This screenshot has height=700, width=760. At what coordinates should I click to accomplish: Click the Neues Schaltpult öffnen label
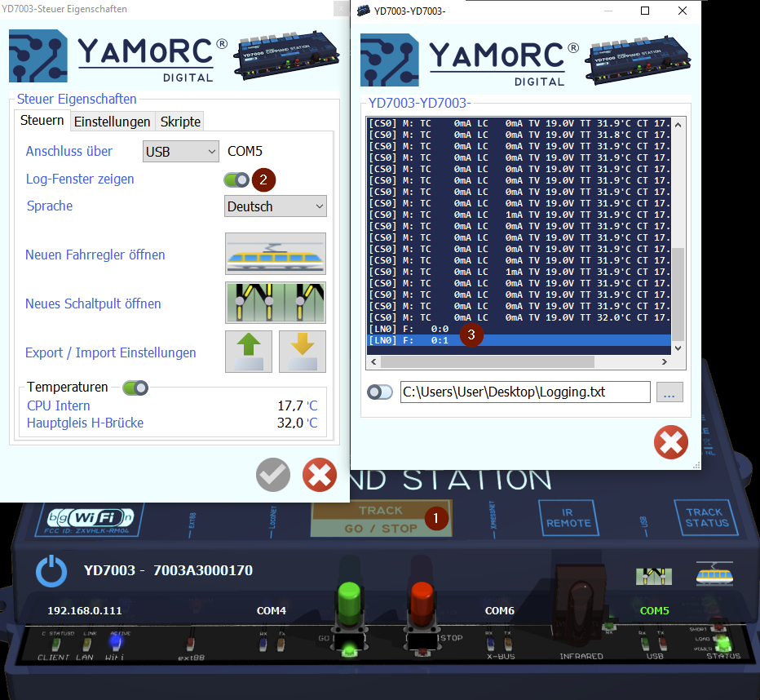point(93,303)
